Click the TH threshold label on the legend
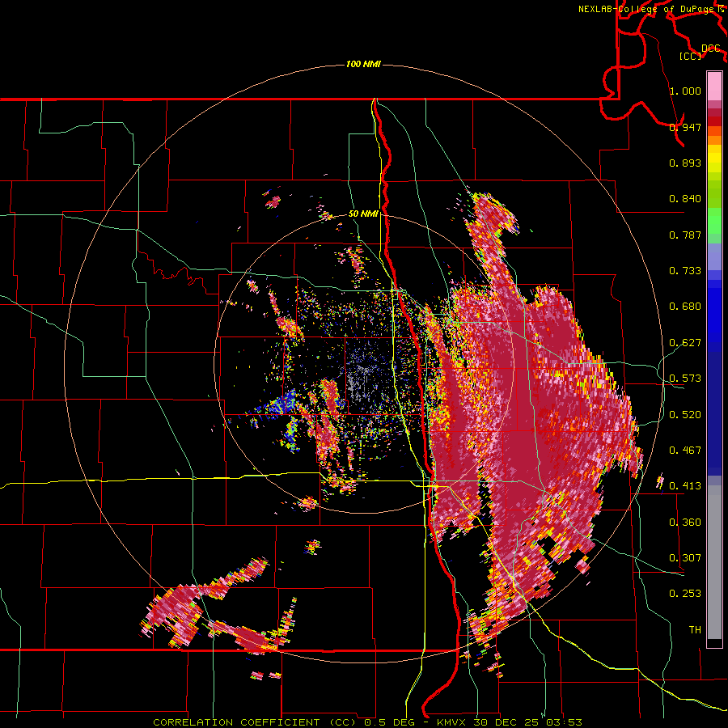Screen dimensions: 728x728 (x=695, y=630)
